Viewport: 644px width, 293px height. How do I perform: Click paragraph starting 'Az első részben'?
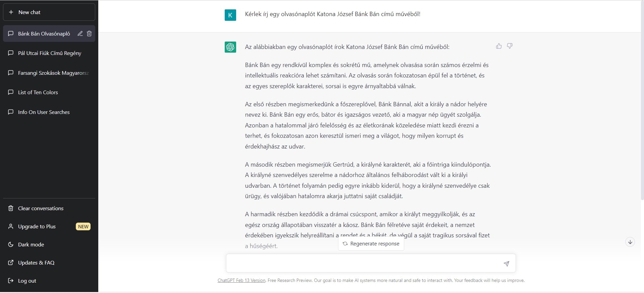tap(366, 125)
